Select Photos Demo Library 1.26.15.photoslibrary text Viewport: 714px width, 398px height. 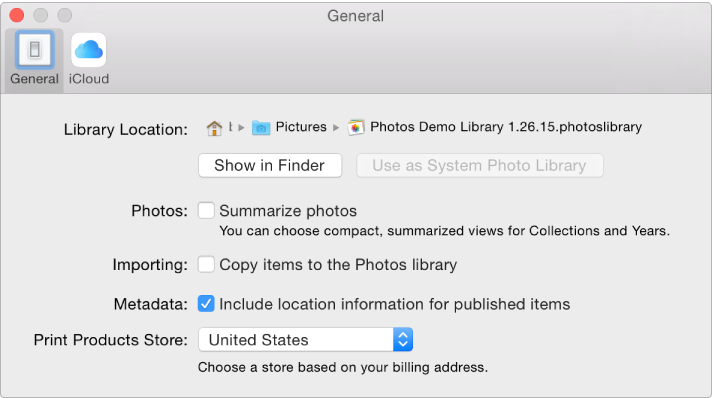[x=506, y=127]
